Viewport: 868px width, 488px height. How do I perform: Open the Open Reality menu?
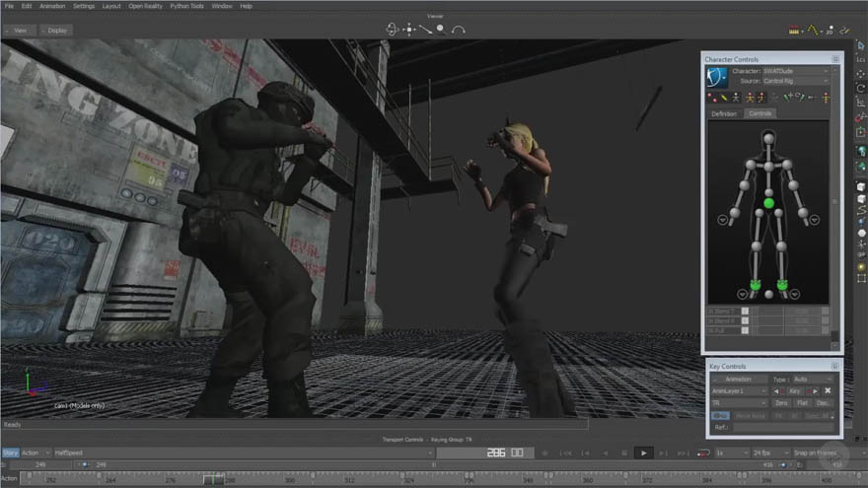click(145, 6)
